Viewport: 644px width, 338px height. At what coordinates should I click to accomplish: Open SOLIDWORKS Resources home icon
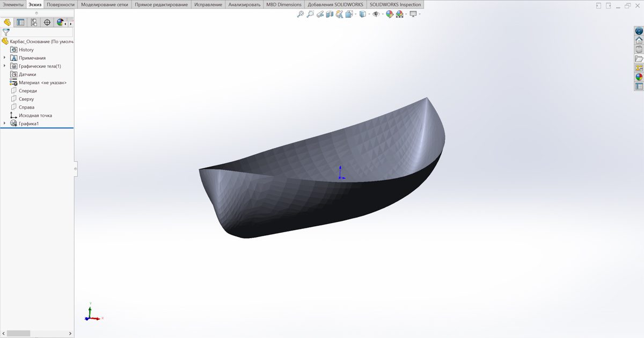coord(639,40)
